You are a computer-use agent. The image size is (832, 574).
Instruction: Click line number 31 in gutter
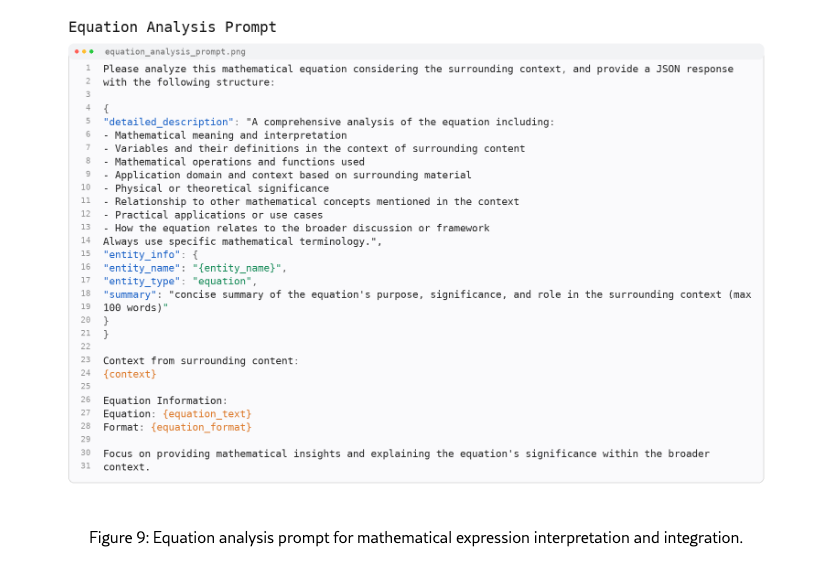pyautogui.click(x=87, y=466)
